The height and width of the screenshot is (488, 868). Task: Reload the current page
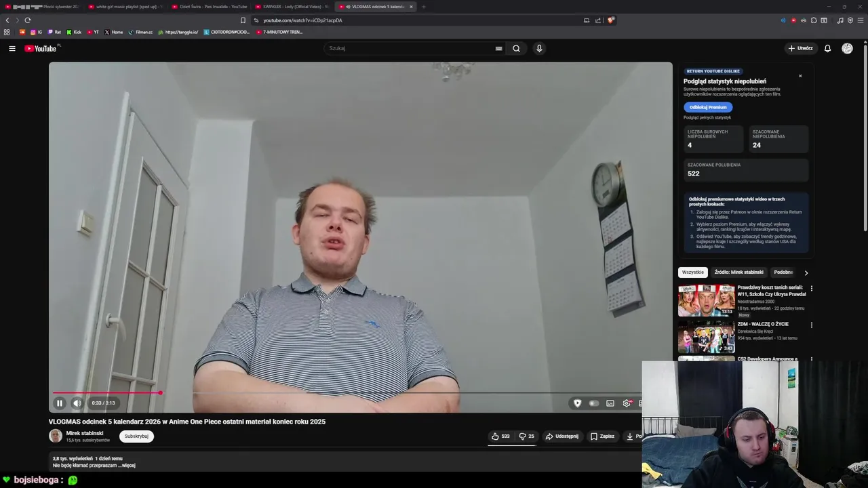pos(28,20)
